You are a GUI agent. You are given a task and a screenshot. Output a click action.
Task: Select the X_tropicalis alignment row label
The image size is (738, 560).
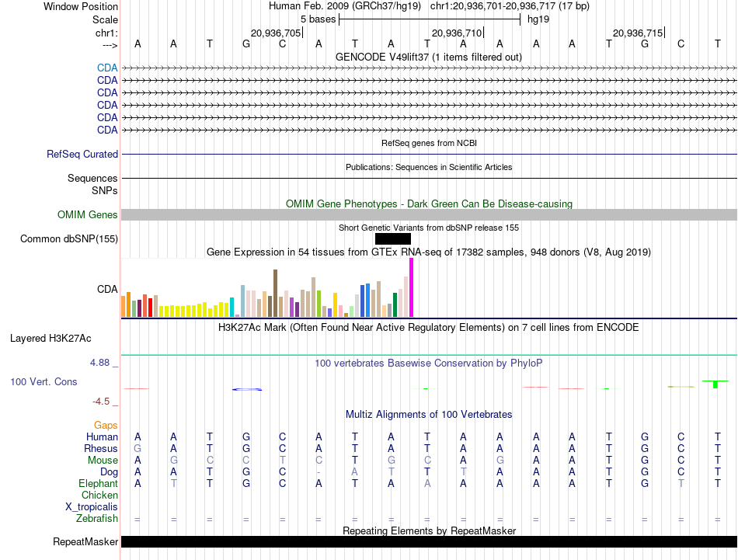92,507
